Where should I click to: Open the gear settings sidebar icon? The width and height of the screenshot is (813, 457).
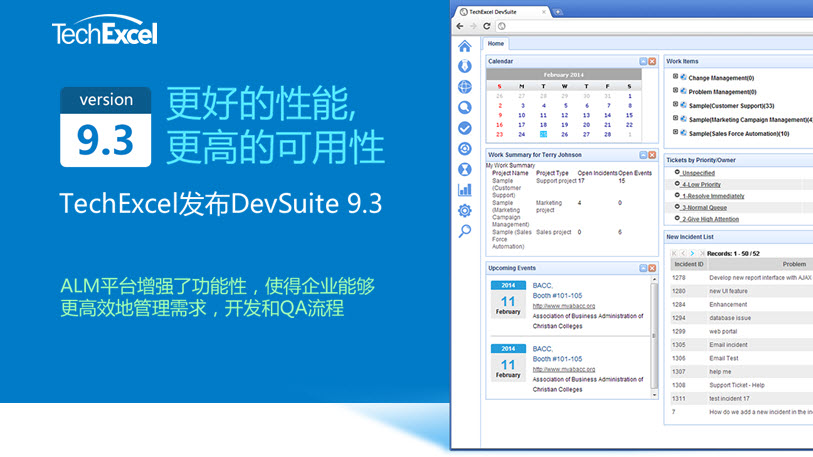tap(465, 211)
